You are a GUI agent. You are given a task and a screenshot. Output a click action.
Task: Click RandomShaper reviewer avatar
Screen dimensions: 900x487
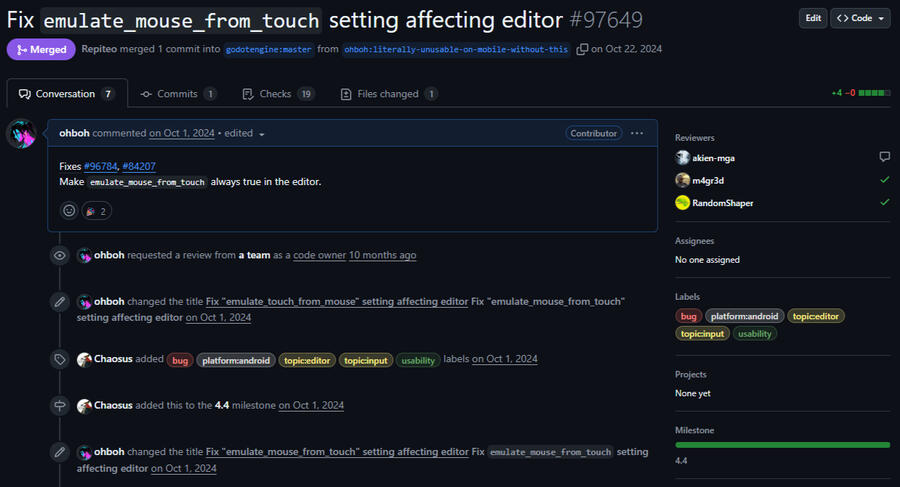683,202
